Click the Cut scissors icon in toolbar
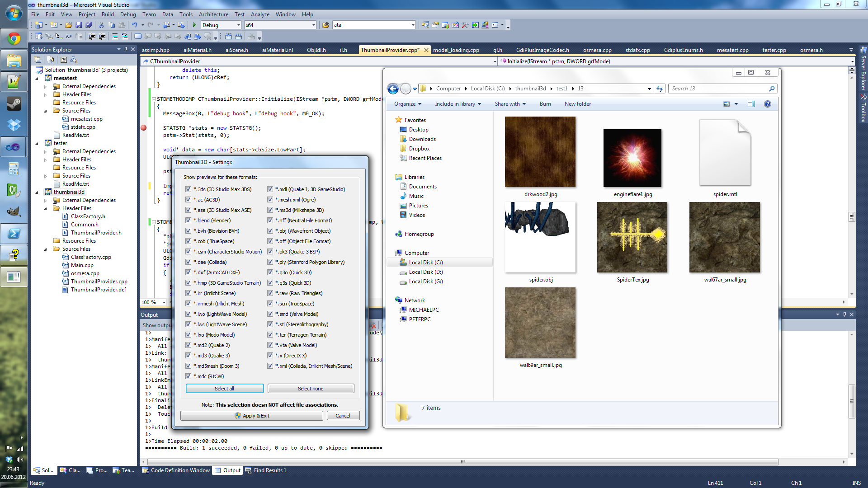Screen dimensions: 868x488 101,25
